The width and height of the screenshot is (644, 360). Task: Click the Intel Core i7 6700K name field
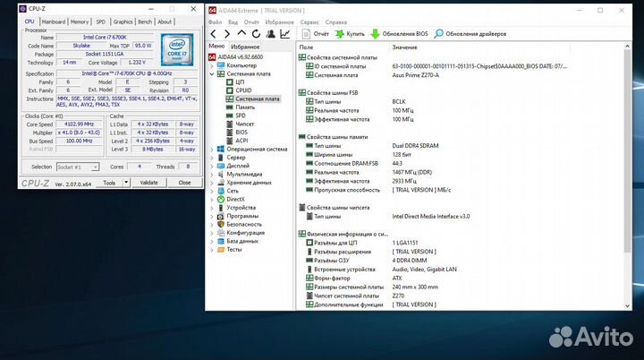click(105, 37)
